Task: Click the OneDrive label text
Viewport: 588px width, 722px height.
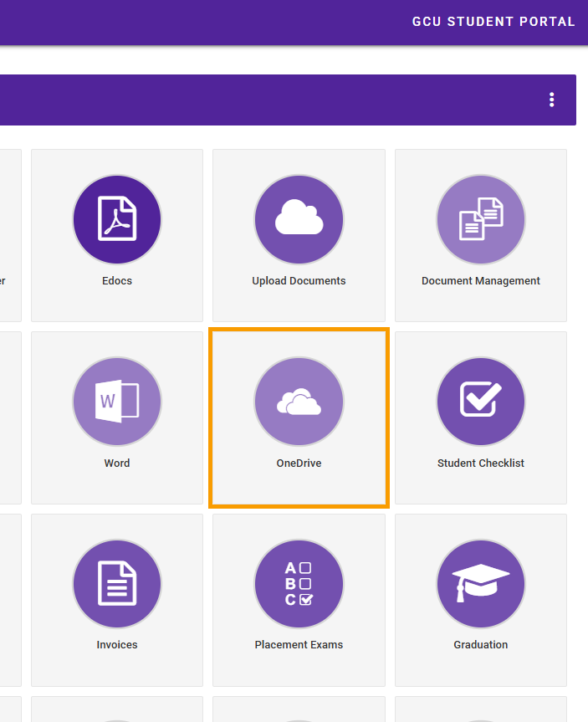Action: pos(299,463)
